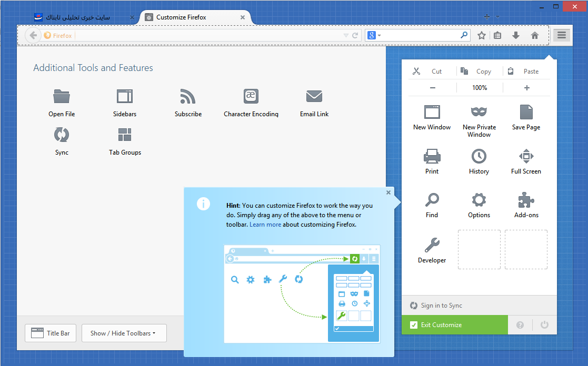Open the URL bar history dropdown arrow
Screen dimensions: 588x366
[346, 35]
